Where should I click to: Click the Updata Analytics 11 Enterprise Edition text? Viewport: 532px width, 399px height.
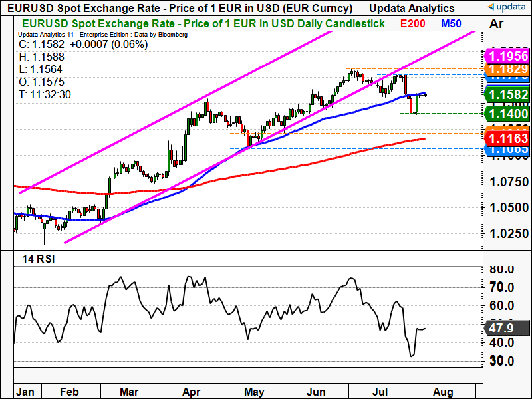pyautogui.click(x=103, y=35)
